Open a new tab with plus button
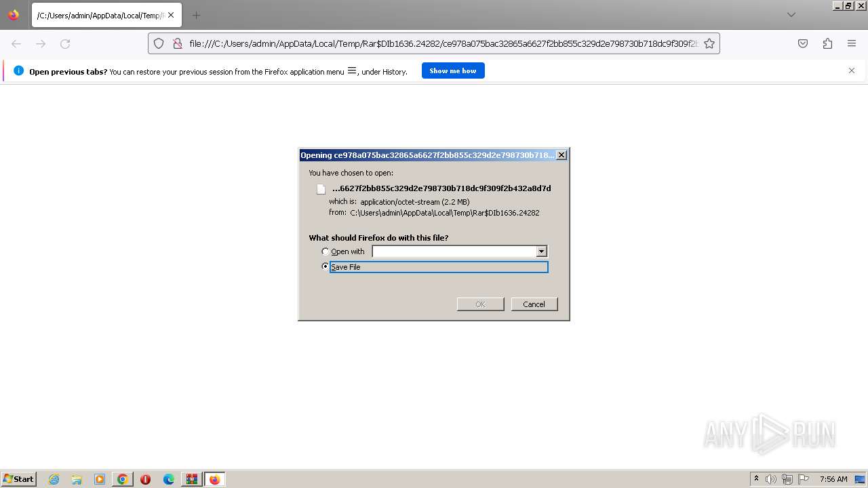868x488 pixels. [196, 15]
